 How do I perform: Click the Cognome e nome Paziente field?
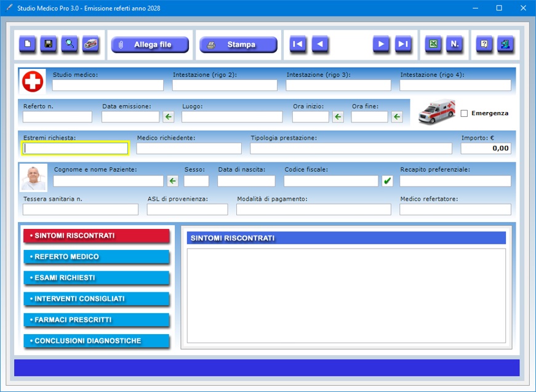(x=108, y=181)
